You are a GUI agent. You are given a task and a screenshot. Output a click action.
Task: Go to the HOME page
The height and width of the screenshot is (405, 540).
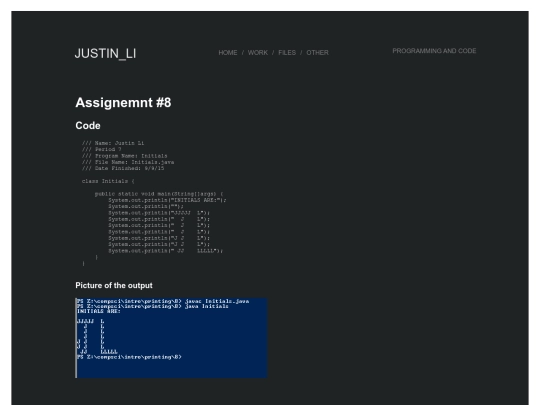(228, 53)
